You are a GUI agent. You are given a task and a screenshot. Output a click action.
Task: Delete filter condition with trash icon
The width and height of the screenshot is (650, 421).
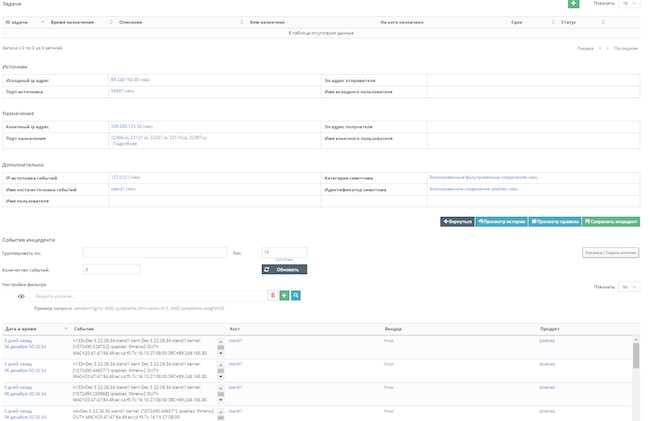point(272,295)
